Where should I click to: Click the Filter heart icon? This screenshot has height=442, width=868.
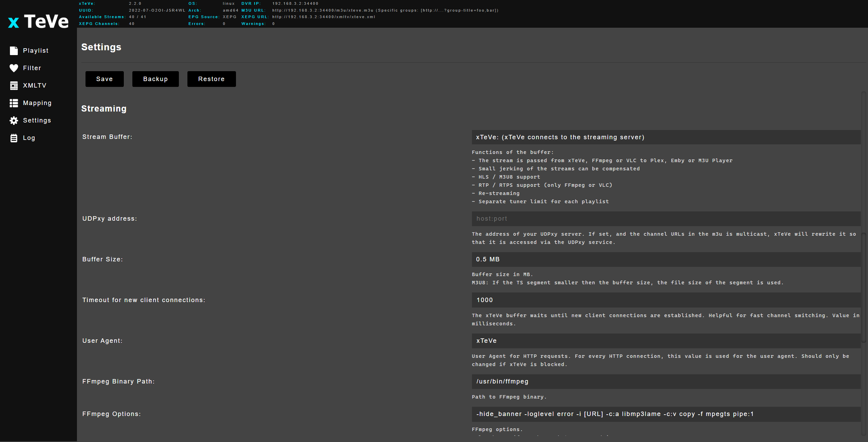coord(14,68)
